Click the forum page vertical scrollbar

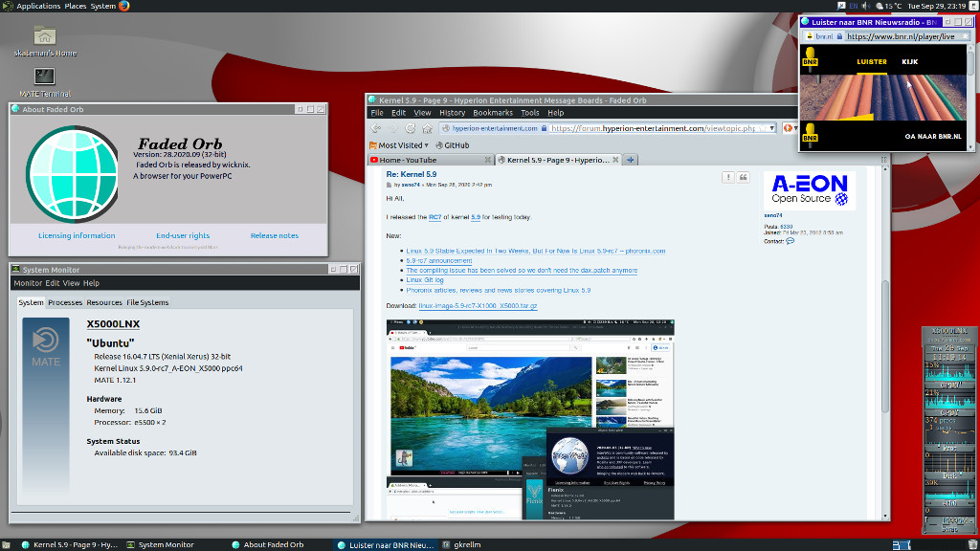pos(885,346)
